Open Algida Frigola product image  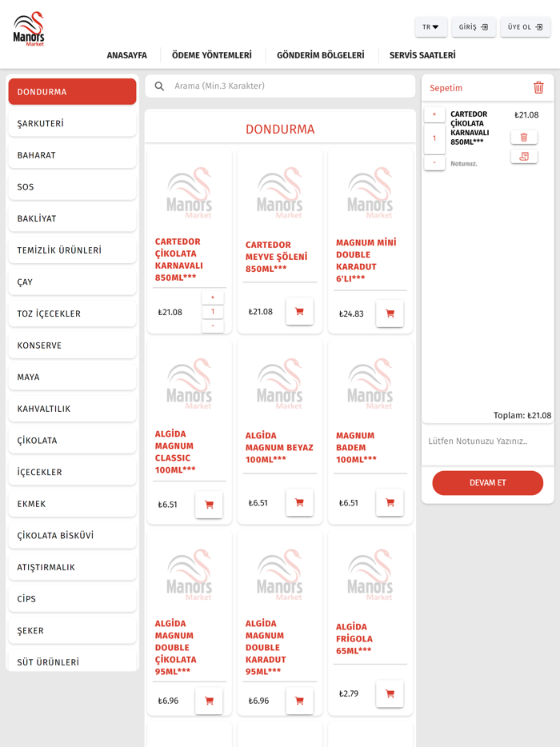(370, 574)
